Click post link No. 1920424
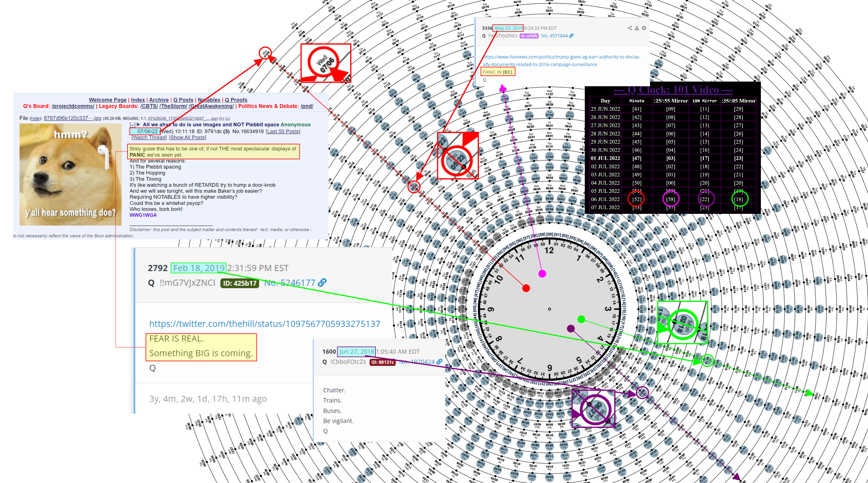The height and width of the screenshot is (483, 868). (417, 362)
